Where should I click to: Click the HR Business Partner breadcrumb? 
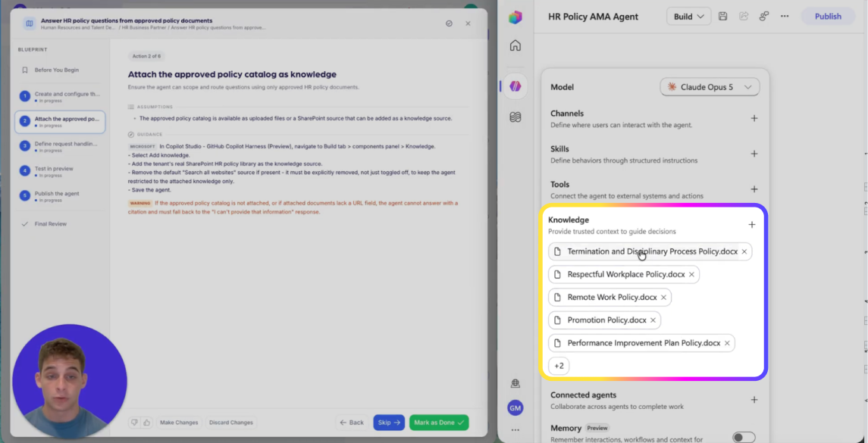point(144,27)
